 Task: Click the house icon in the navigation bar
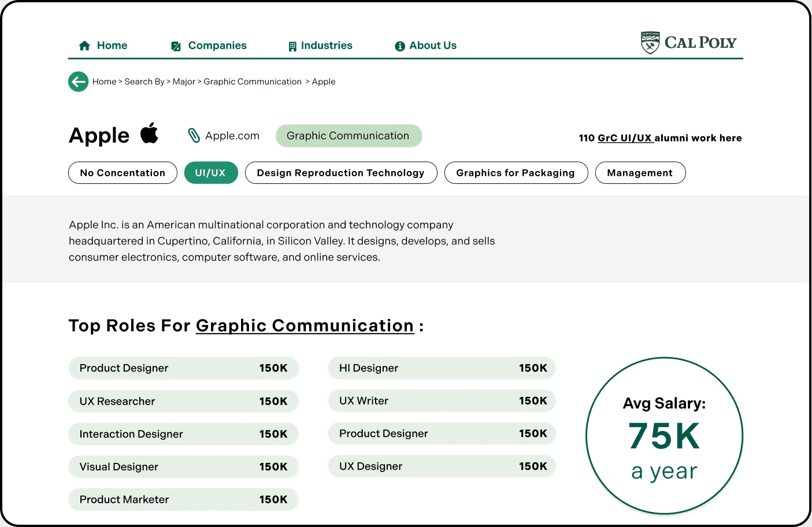point(84,46)
